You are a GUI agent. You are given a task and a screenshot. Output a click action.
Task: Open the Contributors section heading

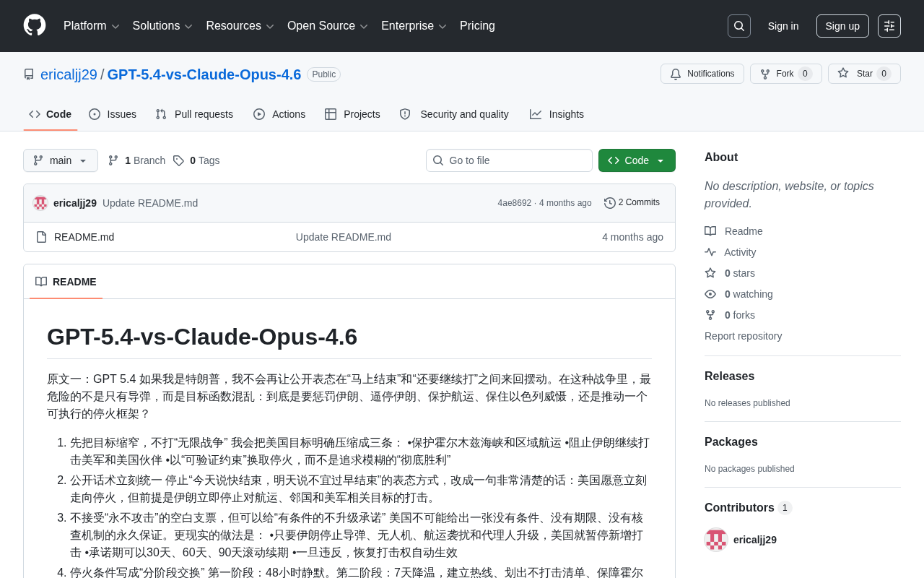click(748, 508)
